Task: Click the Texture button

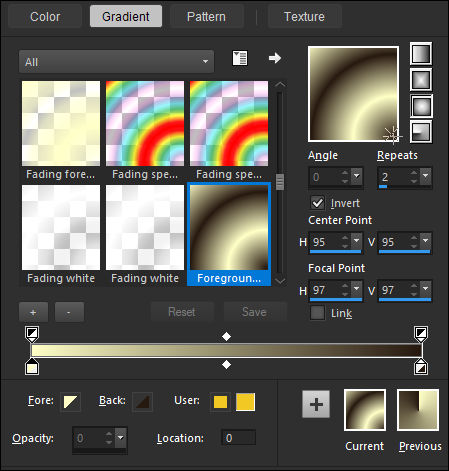Action: (304, 17)
